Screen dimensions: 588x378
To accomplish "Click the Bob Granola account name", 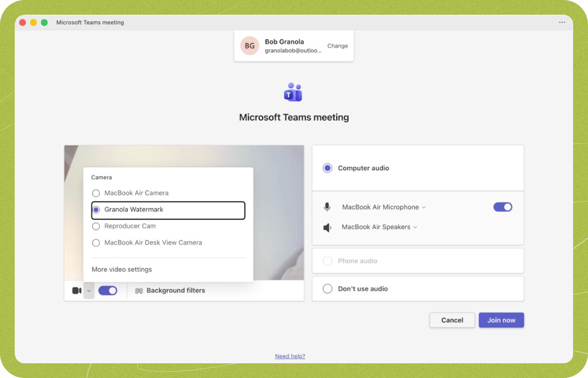I will pos(284,42).
